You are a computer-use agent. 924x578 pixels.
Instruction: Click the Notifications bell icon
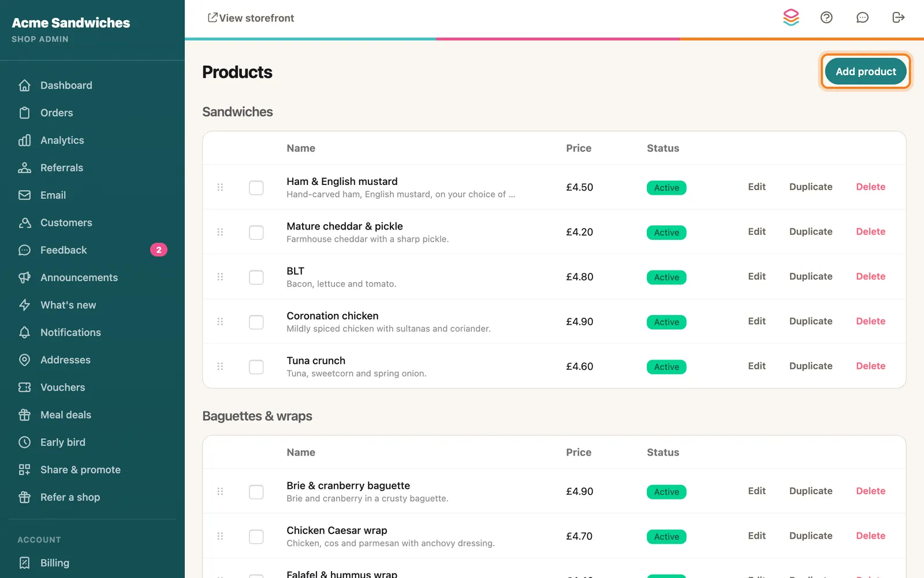24,332
